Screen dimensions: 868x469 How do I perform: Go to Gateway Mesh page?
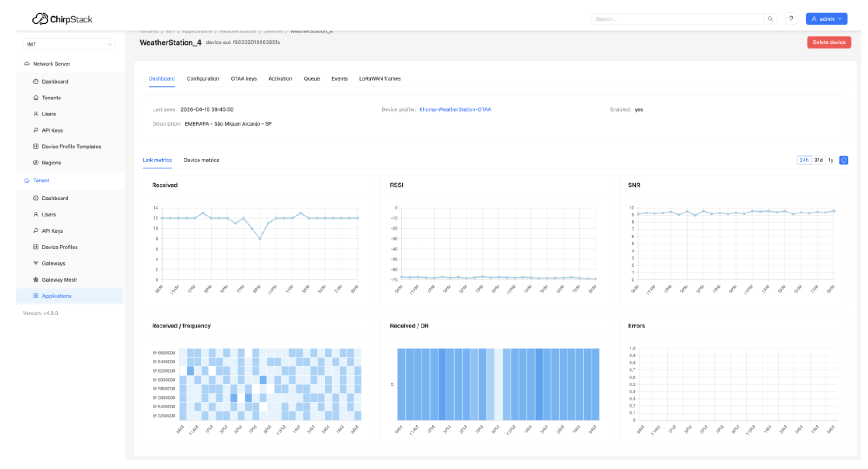[60, 279]
